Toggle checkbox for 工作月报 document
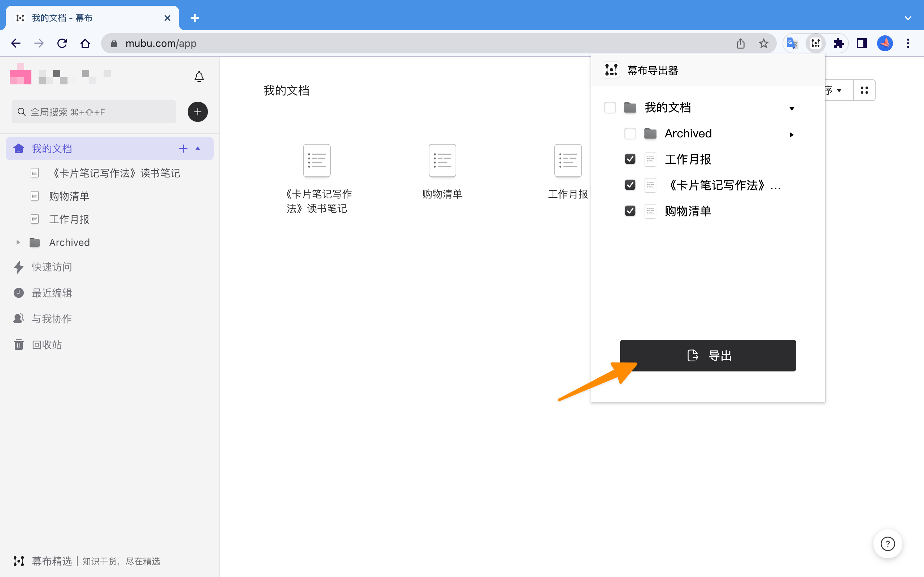 click(x=629, y=159)
